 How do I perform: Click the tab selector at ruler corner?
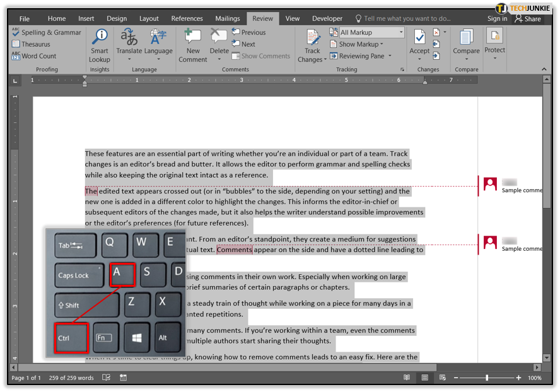[15, 81]
